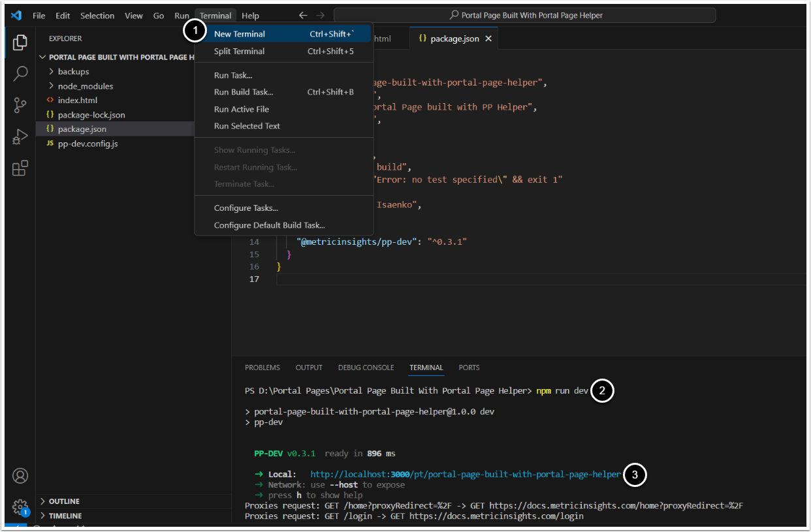This screenshot has height=532, width=811.
Task: Open the Run and Debug view
Action: 20,136
